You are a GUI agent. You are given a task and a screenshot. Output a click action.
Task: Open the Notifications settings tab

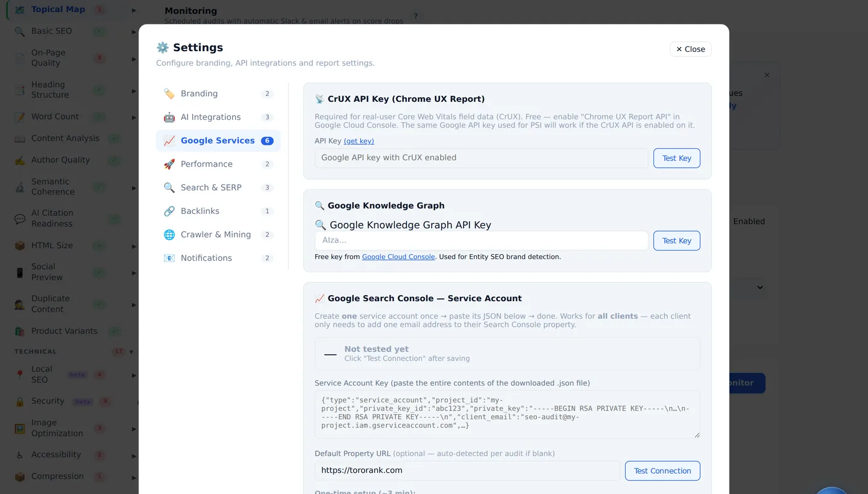pos(218,258)
